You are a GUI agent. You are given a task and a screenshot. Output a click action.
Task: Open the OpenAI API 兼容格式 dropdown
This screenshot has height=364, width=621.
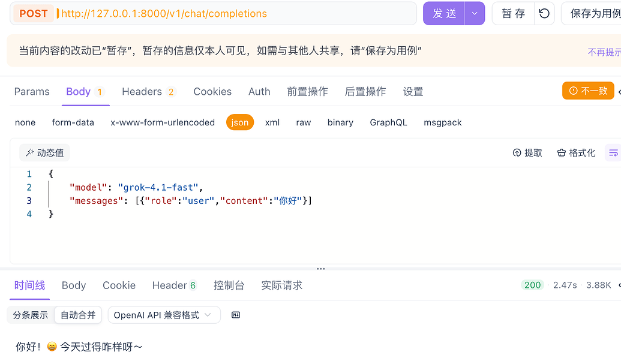pos(164,315)
